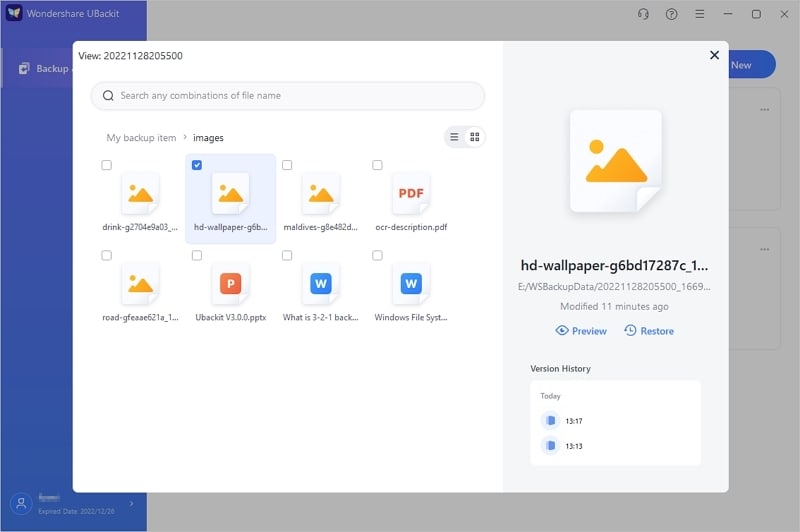Click the Backup sidebar icon
Screen dimensions: 800x532
24,68
